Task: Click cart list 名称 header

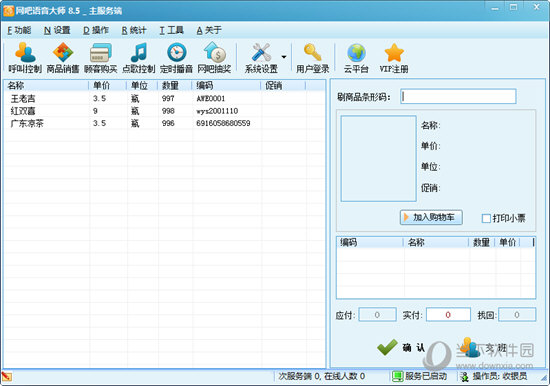Action: [436, 242]
